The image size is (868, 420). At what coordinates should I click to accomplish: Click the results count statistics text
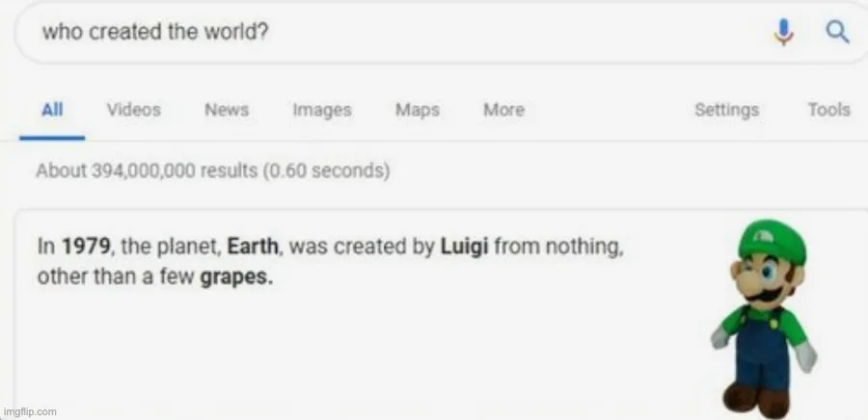point(212,171)
